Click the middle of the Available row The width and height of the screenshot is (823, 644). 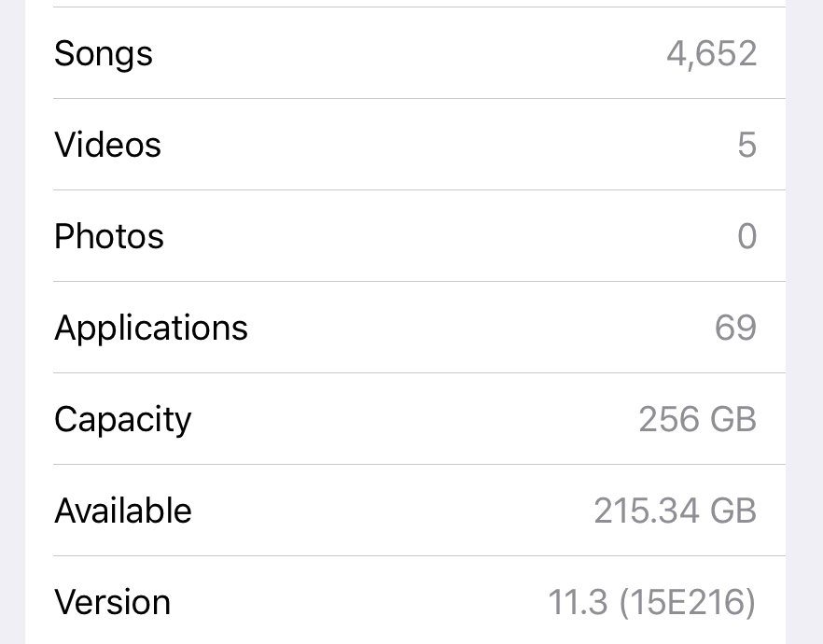click(405, 511)
